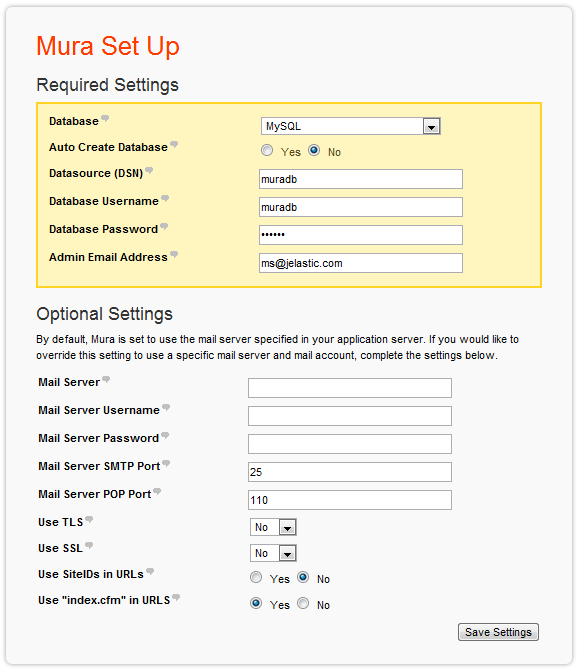The width and height of the screenshot is (580, 671).
Task: Select No for Use "index.cfm" in URLS
Action: pos(303,603)
